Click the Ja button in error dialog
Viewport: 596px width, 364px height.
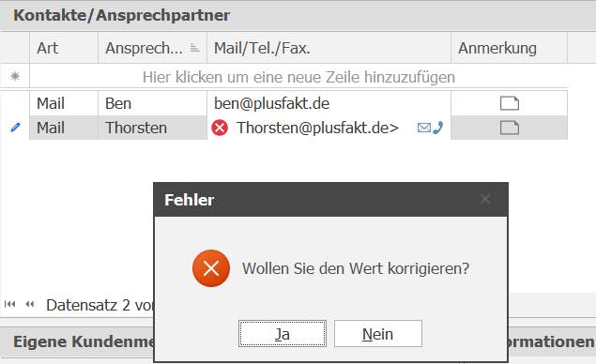282,334
